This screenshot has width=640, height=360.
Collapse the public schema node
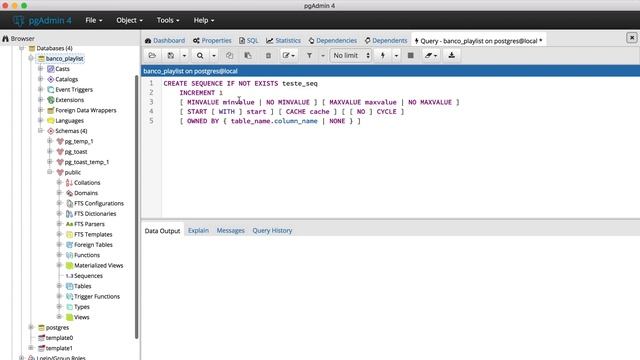50,172
